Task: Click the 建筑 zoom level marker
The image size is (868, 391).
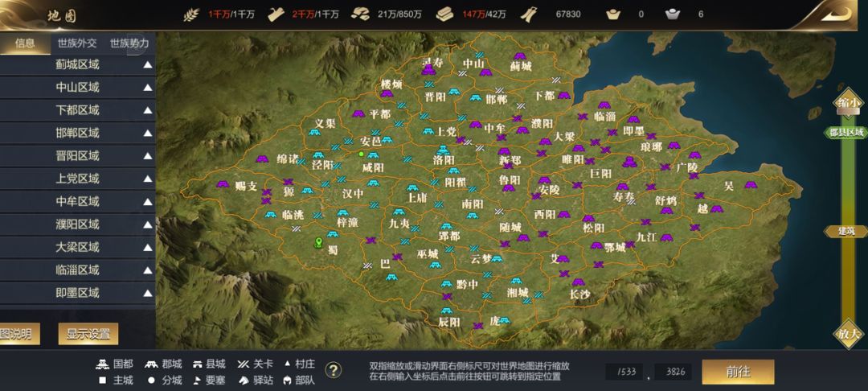Action: (x=847, y=232)
